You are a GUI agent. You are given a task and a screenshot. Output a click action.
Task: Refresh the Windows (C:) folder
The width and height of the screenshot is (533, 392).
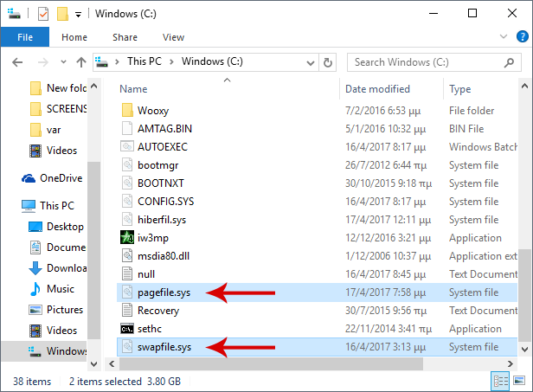point(328,62)
